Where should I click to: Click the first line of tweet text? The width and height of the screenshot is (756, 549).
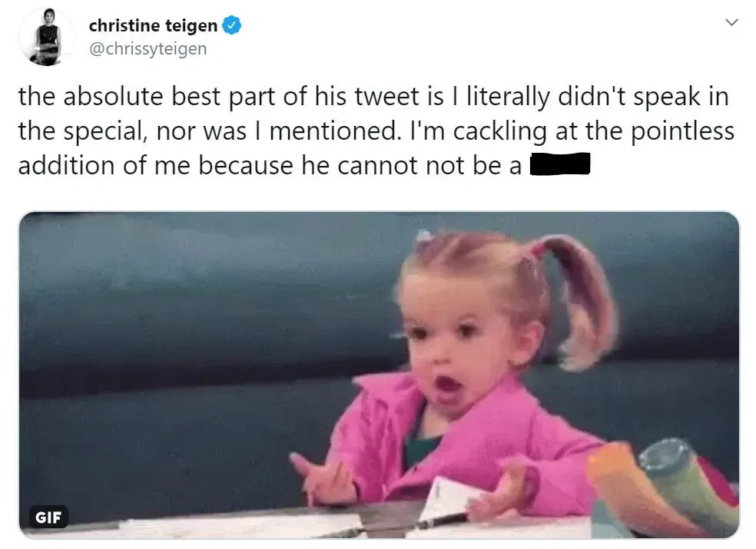click(373, 97)
